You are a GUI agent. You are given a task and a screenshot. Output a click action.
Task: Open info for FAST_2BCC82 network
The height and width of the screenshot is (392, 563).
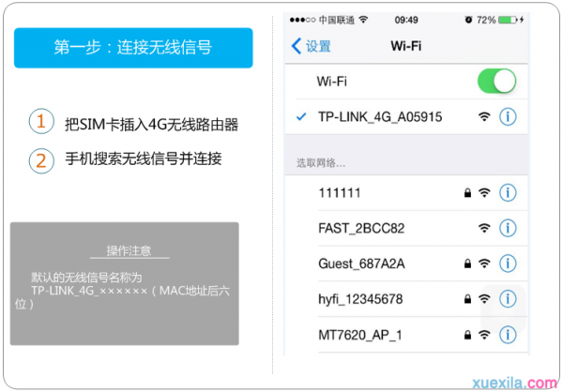(x=508, y=228)
